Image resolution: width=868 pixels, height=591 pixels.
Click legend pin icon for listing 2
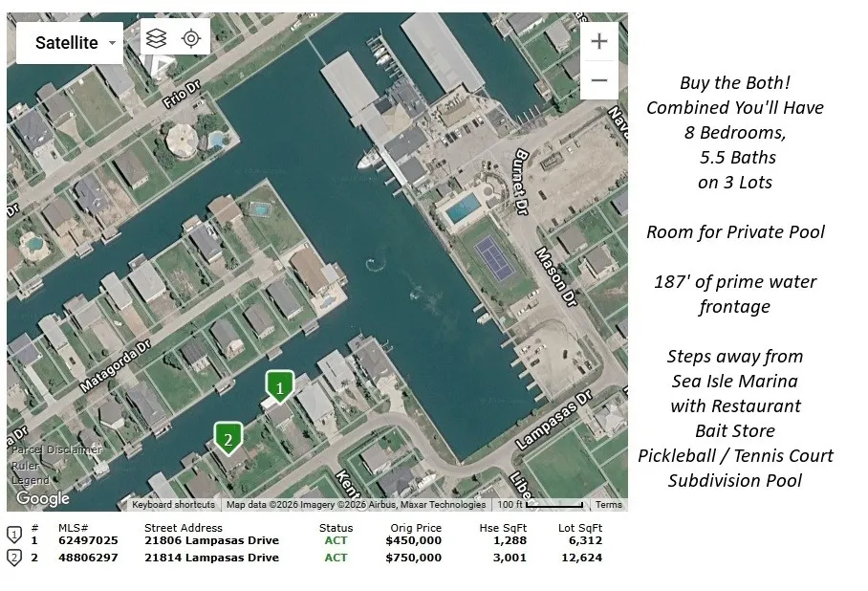pos(13,558)
